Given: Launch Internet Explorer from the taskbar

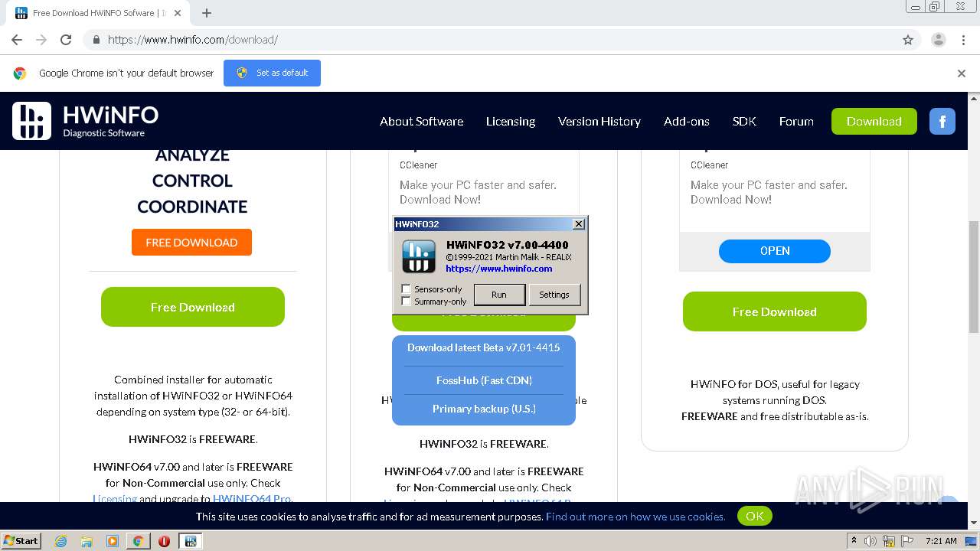Looking at the screenshot, I should (x=61, y=541).
